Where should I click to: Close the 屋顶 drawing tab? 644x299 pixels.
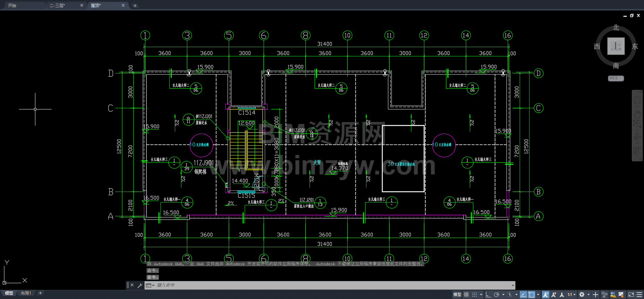coord(123,5)
